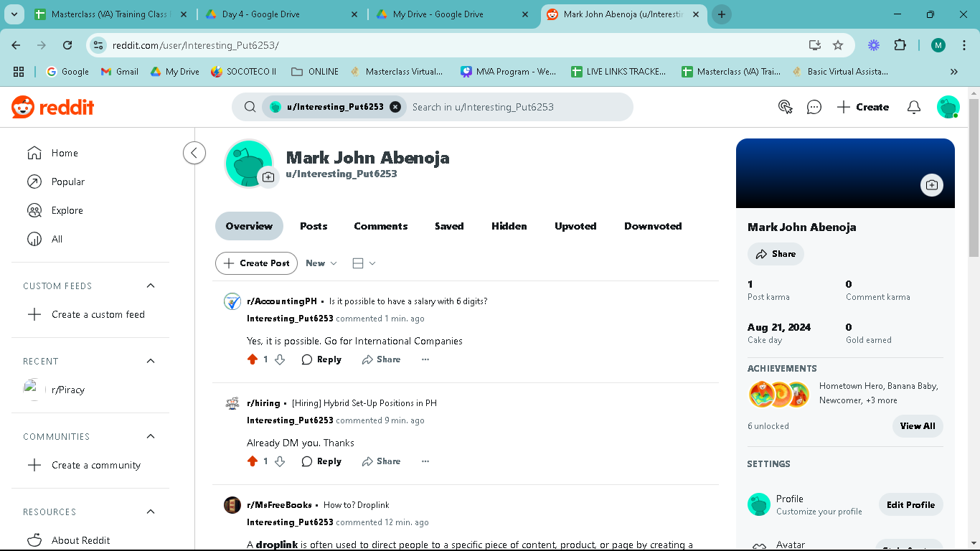Open more options on AccountingPH comment
The height and width of the screenshot is (551, 980).
[x=425, y=359]
